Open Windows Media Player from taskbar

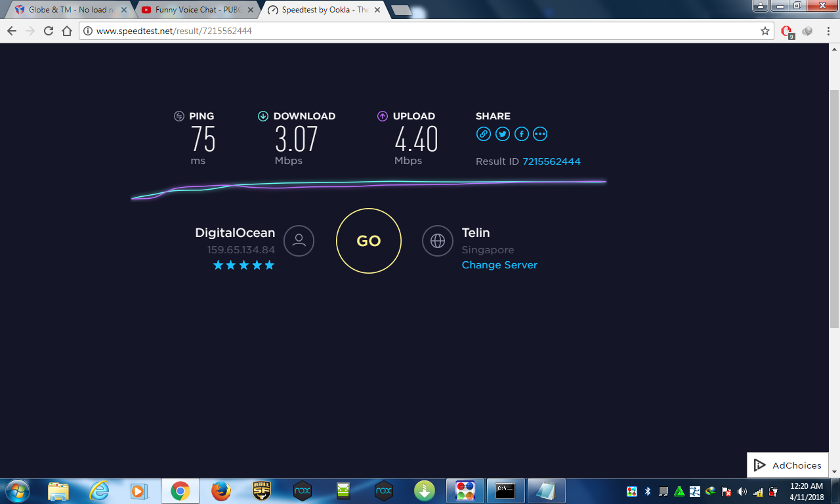point(138,491)
